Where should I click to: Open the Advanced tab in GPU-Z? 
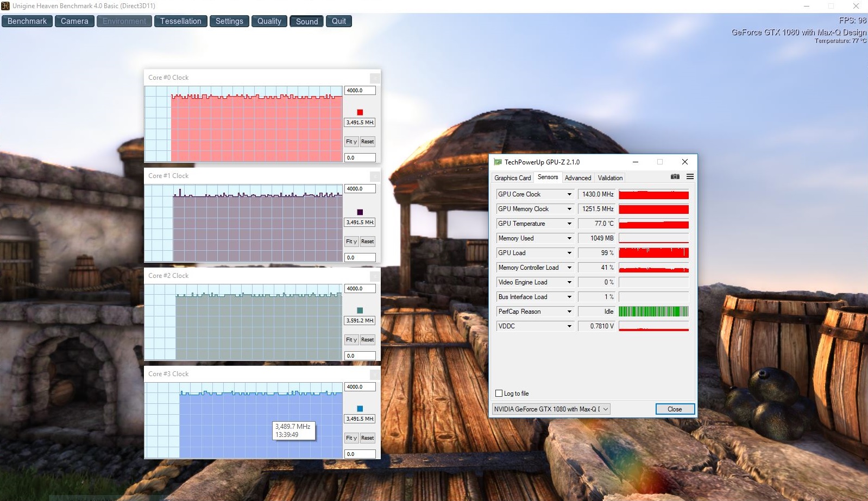click(578, 177)
